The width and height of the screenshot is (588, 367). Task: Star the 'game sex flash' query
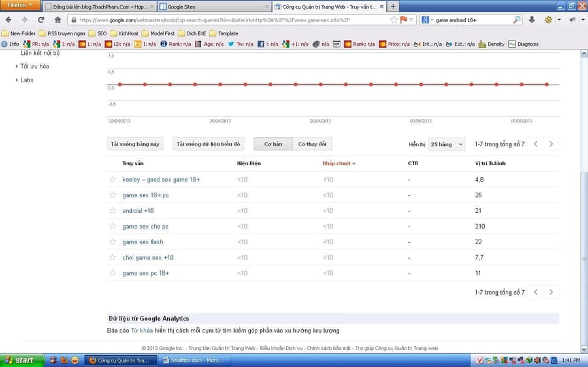112,242
